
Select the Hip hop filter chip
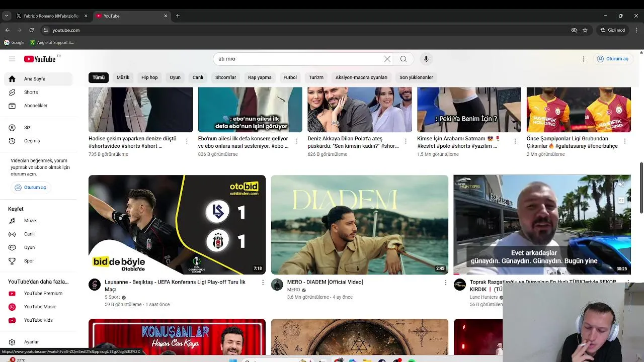click(x=149, y=77)
